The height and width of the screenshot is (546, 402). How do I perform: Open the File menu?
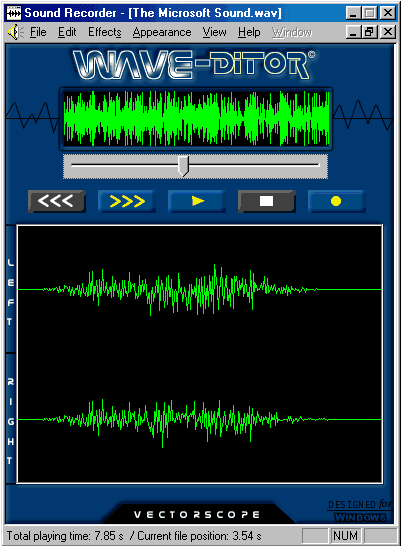click(x=38, y=32)
